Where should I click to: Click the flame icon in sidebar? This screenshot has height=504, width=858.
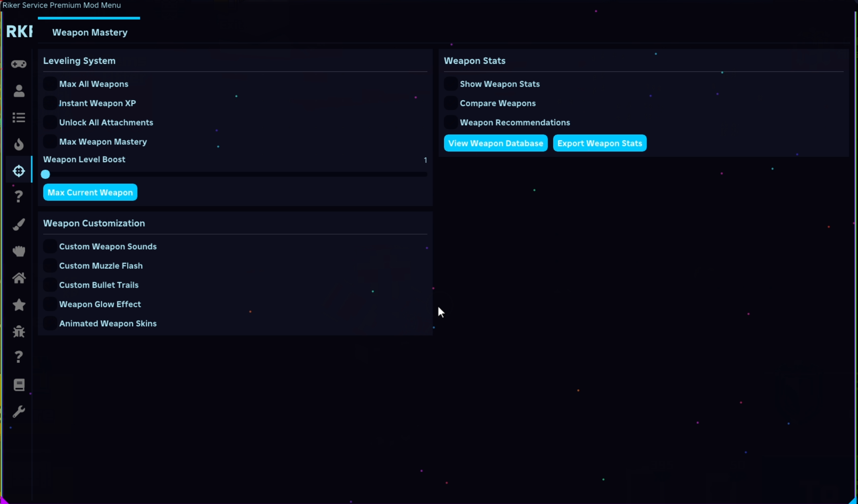click(x=19, y=144)
